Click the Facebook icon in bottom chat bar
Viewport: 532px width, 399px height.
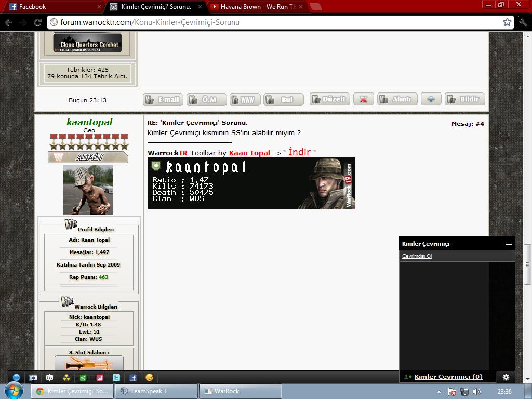click(133, 378)
